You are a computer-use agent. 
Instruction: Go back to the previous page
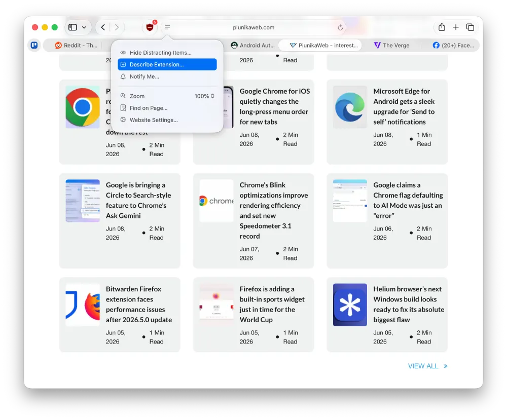click(x=103, y=27)
